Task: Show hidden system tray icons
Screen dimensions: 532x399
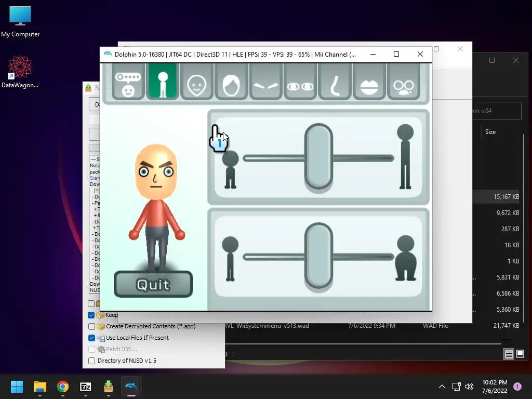Action: click(x=442, y=387)
